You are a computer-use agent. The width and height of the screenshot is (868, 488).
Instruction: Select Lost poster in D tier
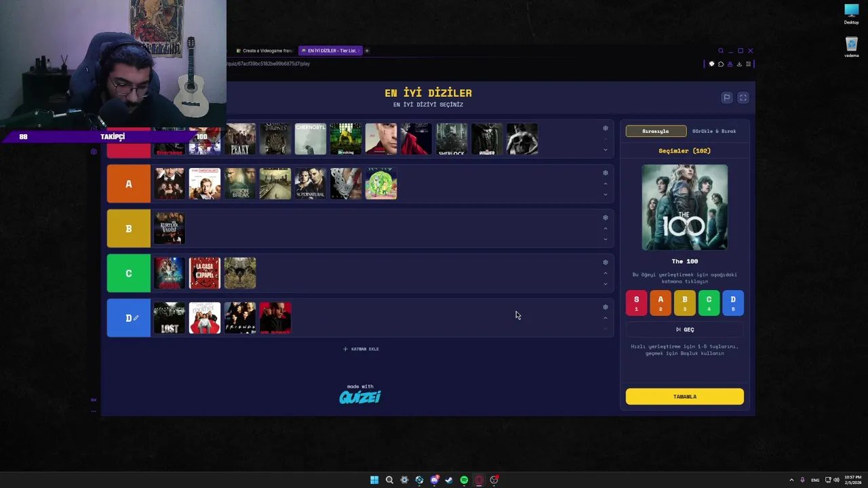click(170, 318)
